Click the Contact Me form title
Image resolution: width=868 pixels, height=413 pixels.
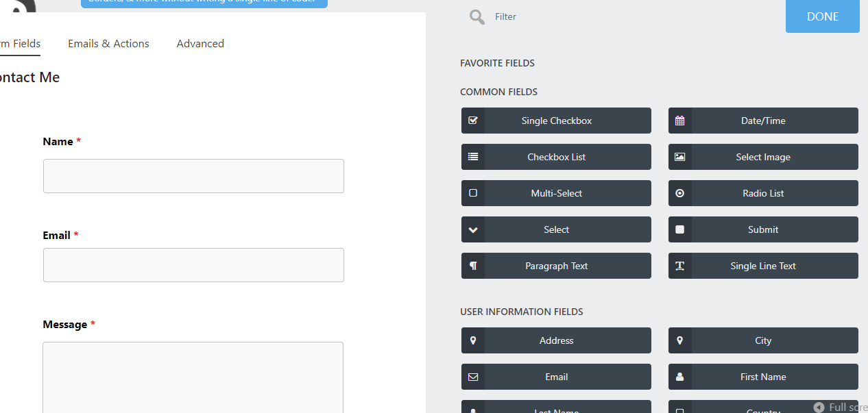click(x=29, y=77)
